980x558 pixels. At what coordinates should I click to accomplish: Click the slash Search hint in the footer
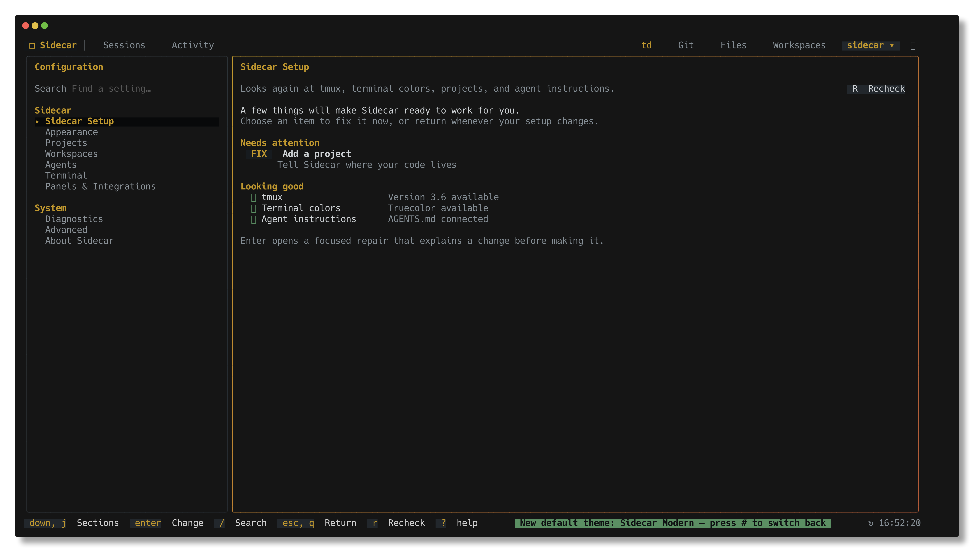[240, 523]
